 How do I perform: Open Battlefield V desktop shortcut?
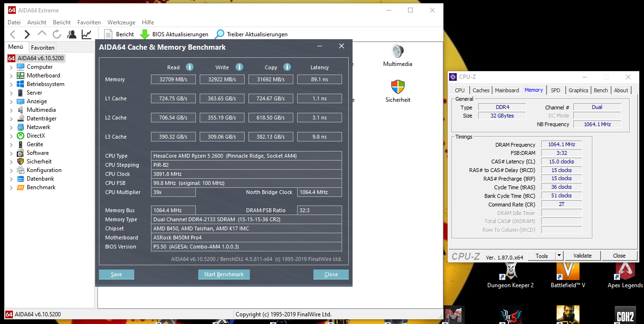click(x=568, y=275)
